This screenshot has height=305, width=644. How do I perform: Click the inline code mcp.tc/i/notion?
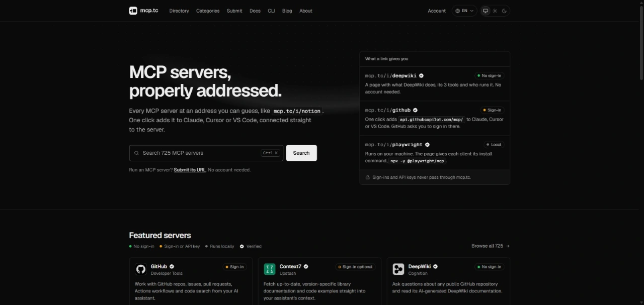(x=297, y=111)
